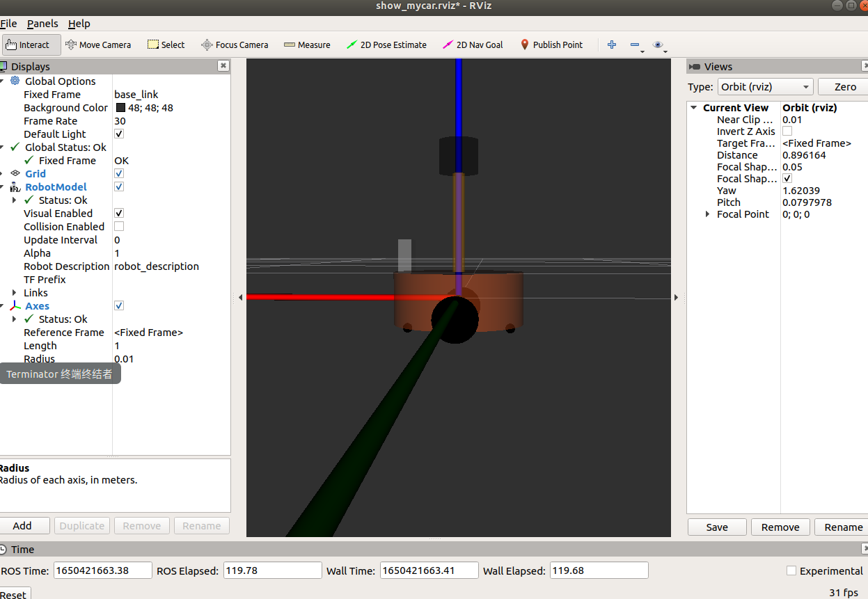This screenshot has width=868, height=599.
Task: Click the Add display button
Action: pos(24,525)
